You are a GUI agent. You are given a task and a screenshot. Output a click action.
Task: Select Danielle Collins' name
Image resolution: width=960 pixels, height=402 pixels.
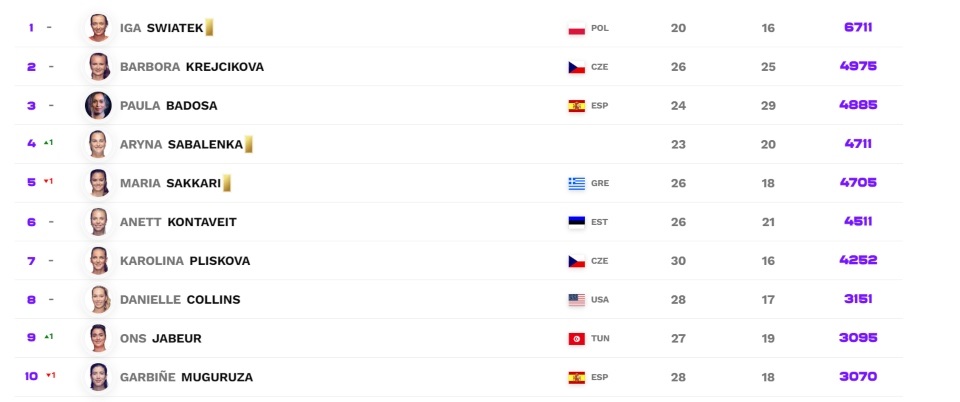(179, 300)
